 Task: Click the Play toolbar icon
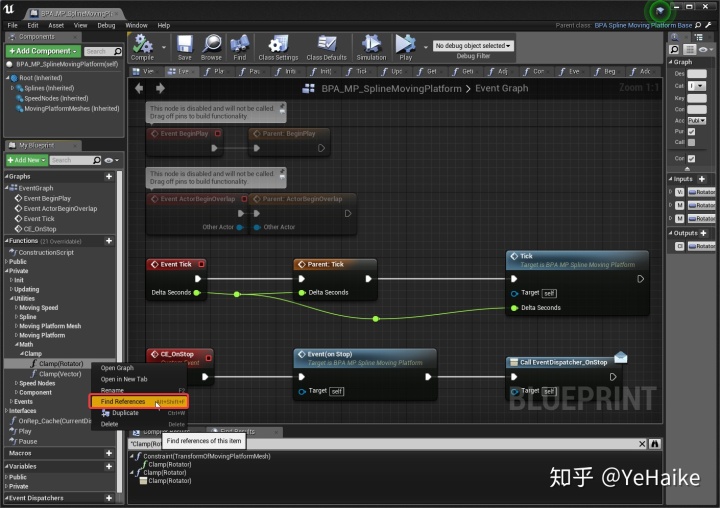pos(405,44)
